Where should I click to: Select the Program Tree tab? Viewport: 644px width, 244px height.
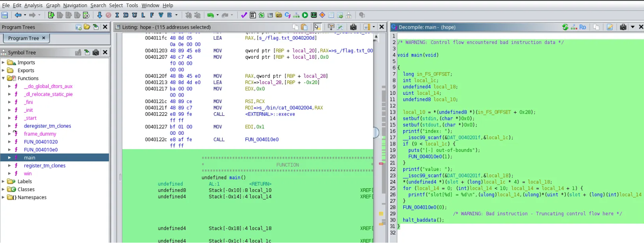click(23, 38)
